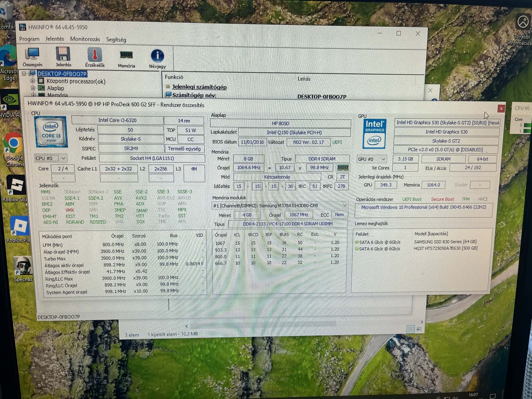
Task: Open the Jelentés menu
Action: (x=55, y=39)
